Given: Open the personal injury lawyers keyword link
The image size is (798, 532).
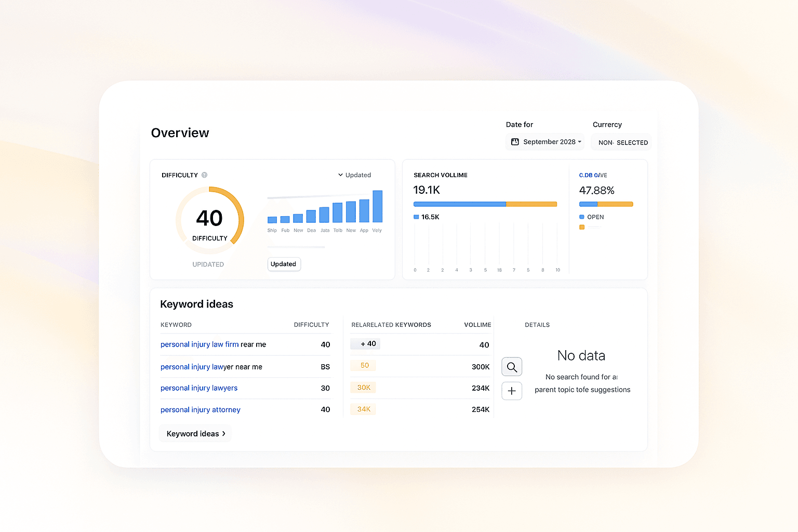Looking at the screenshot, I should click(199, 388).
